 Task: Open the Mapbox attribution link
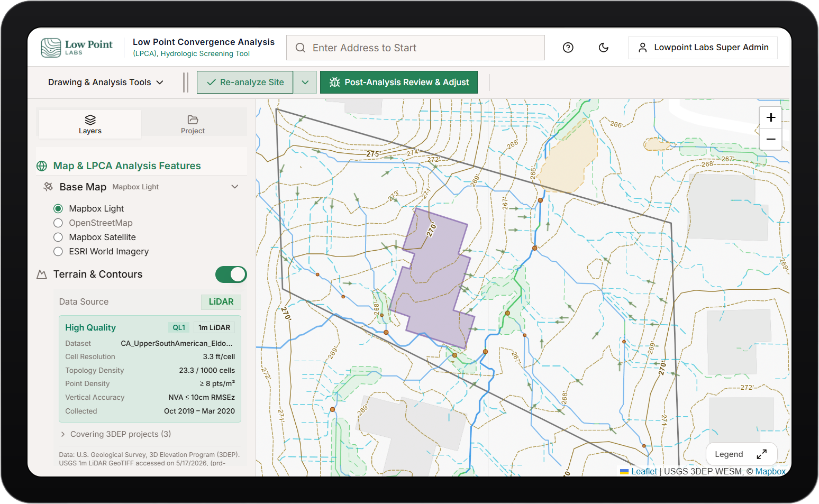770,471
